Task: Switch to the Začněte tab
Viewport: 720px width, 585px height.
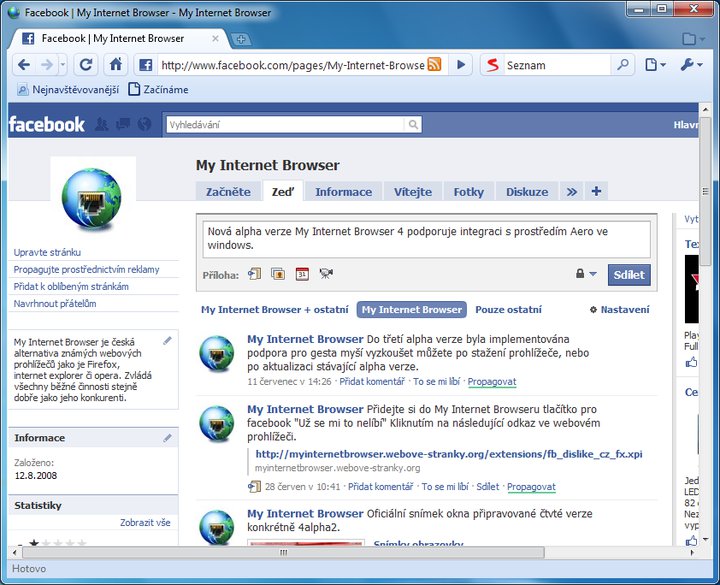Action: pyautogui.click(x=228, y=191)
